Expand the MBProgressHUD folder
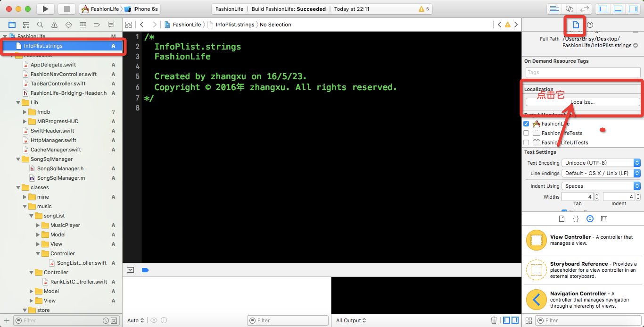644x327 pixels. (25, 121)
